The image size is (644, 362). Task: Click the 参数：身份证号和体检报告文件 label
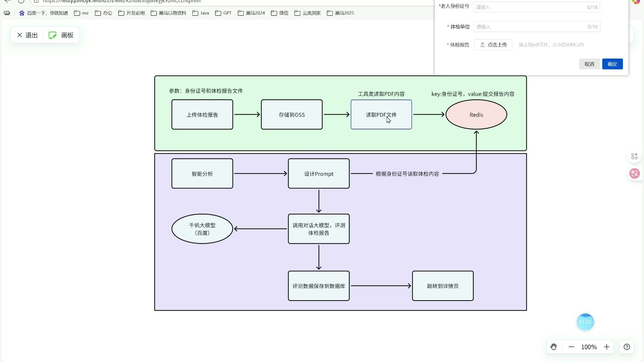tap(206, 91)
